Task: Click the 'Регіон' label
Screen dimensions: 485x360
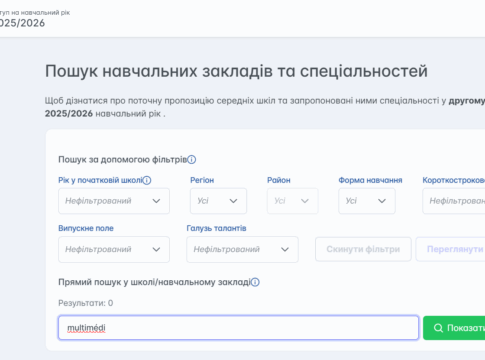Action: (x=202, y=180)
